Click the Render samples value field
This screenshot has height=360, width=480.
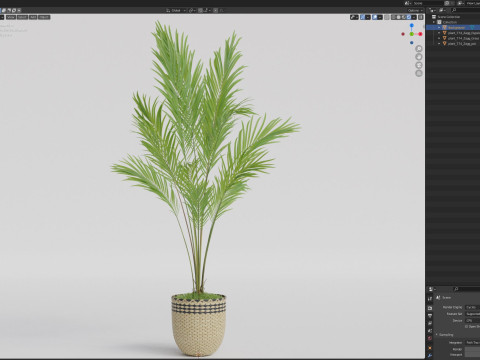[473, 349]
